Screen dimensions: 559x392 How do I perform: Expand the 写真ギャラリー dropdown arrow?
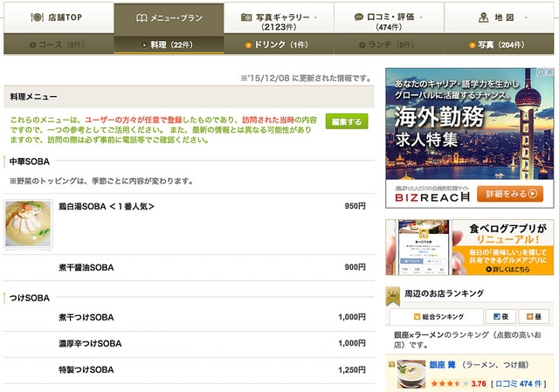point(315,17)
